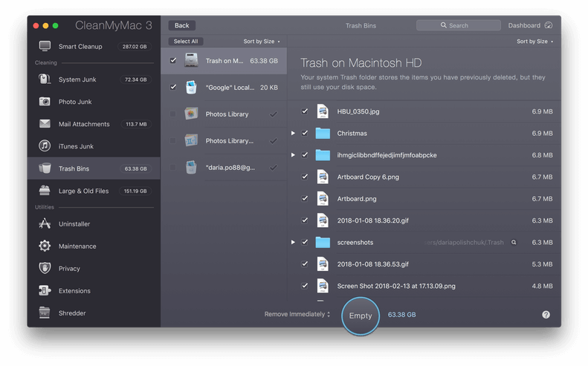Uncheck Screen Shot 2018-02-13 checkbox
This screenshot has width=588, height=366.
[305, 286]
